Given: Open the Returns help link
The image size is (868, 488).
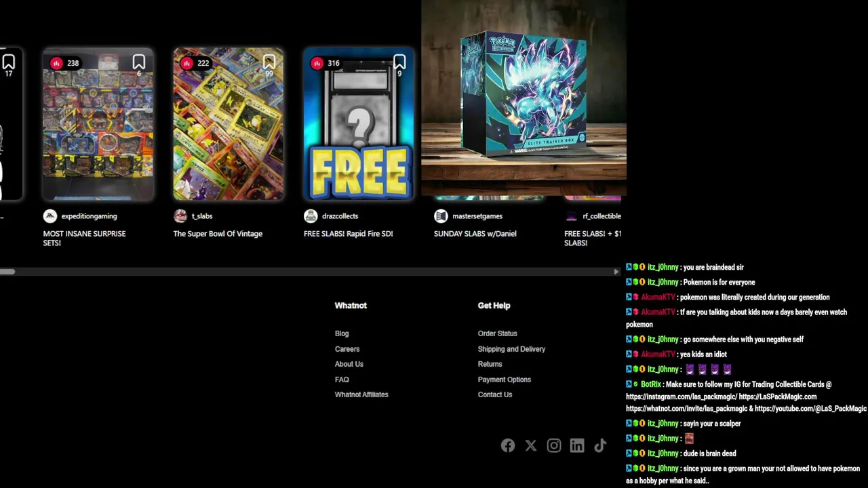Looking at the screenshot, I should pyautogui.click(x=490, y=364).
